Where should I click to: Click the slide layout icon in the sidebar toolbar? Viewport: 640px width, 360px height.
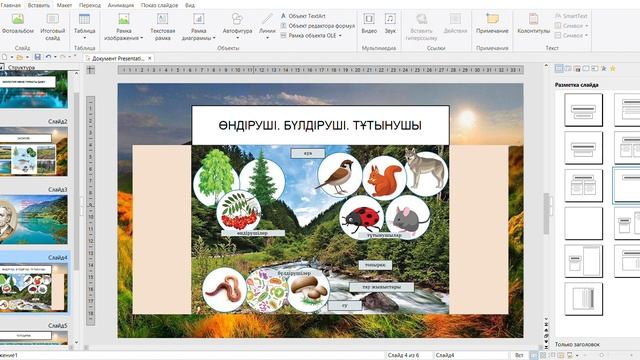click(x=559, y=69)
